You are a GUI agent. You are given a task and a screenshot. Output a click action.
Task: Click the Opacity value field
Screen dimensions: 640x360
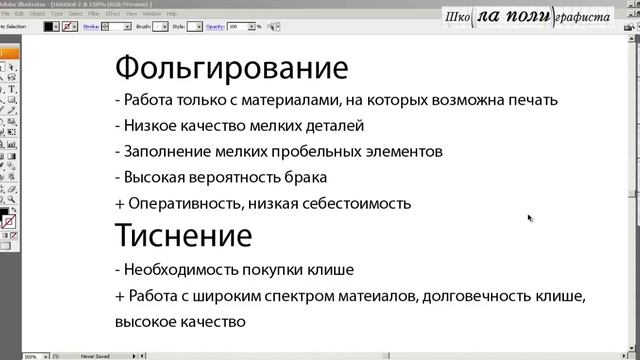click(x=238, y=27)
